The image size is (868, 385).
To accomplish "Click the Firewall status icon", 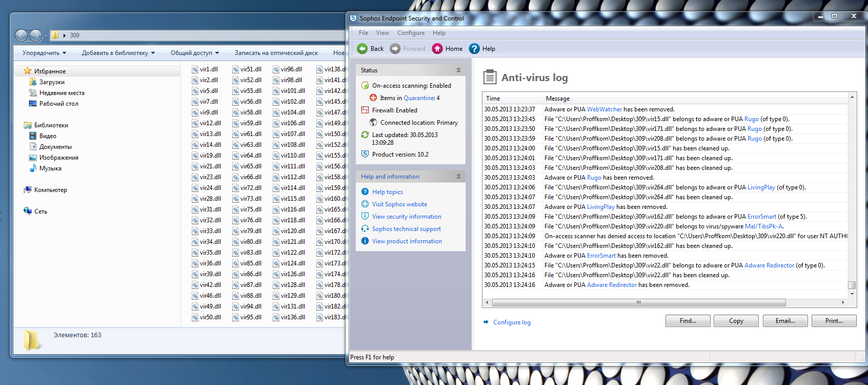I will tap(365, 110).
